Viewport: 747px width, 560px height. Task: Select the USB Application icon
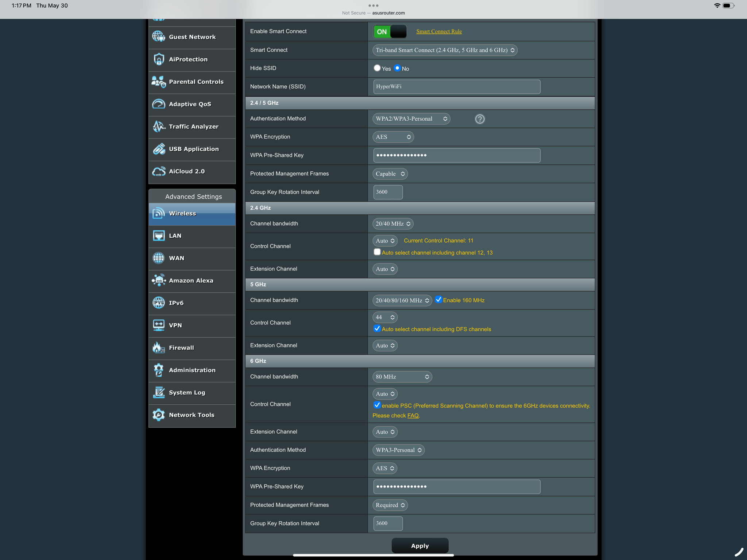click(158, 149)
